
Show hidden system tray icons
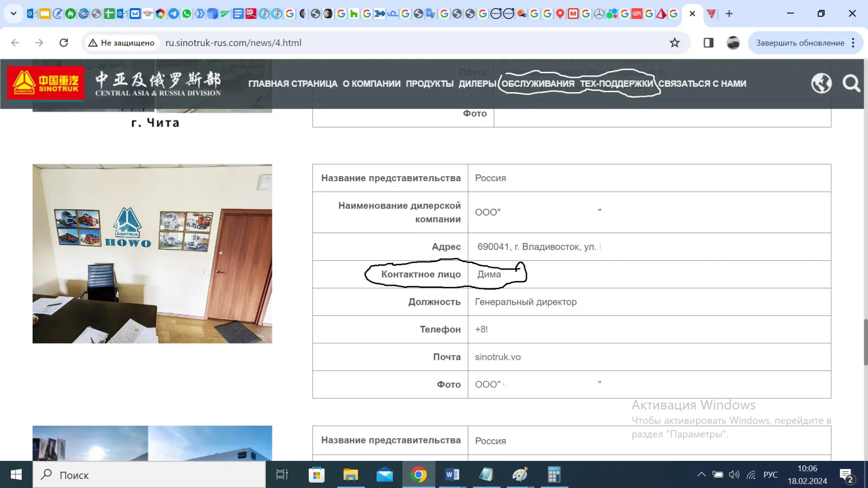[701, 475]
